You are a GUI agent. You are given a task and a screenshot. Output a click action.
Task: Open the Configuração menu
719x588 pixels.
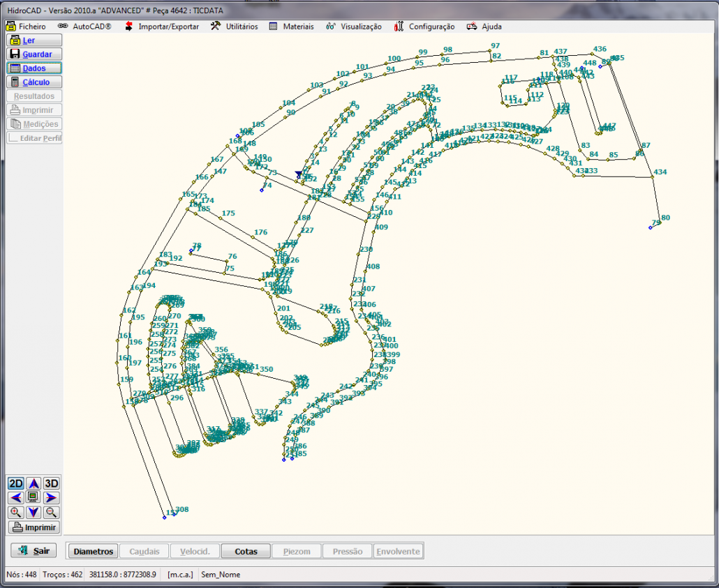tap(424, 27)
